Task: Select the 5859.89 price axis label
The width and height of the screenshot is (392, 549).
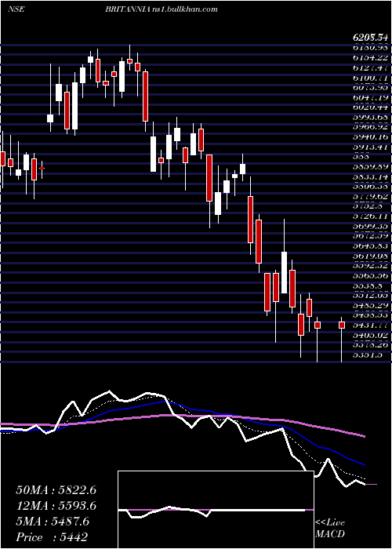Action: point(371,166)
